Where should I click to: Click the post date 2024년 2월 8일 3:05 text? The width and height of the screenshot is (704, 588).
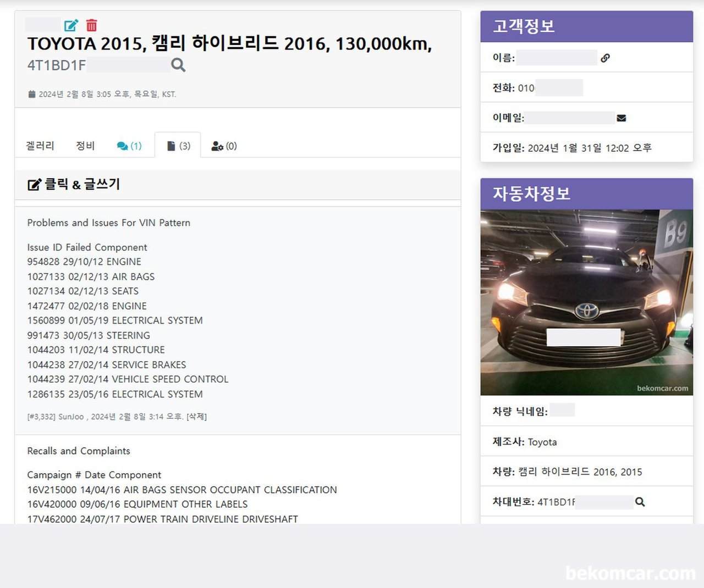[x=107, y=95]
